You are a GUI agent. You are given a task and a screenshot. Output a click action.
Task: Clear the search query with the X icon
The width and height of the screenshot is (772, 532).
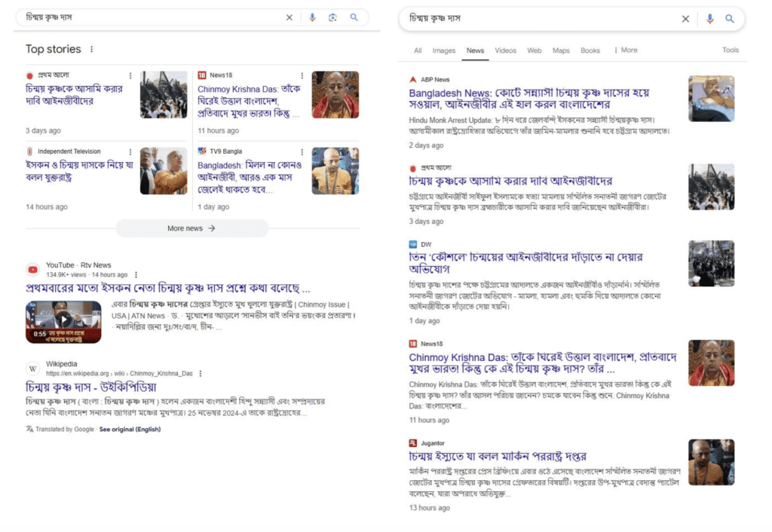pyautogui.click(x=289, y=17)
